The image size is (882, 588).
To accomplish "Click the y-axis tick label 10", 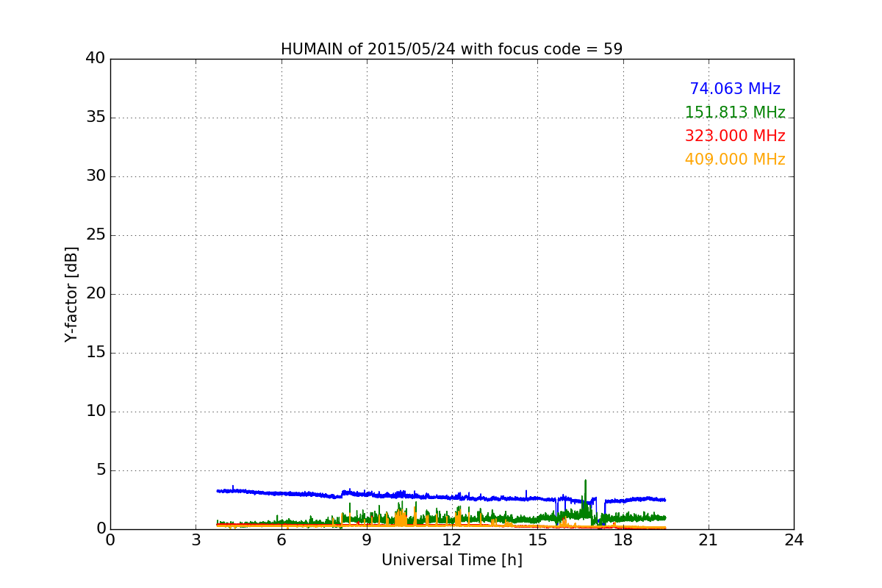I will (96, 412).
